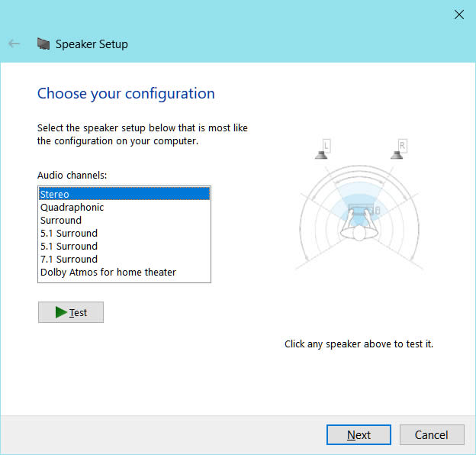This screenshot has width=476, height=455.
Task: Cancel the speaker setup wizard
Action: click(x=432, y=435)
